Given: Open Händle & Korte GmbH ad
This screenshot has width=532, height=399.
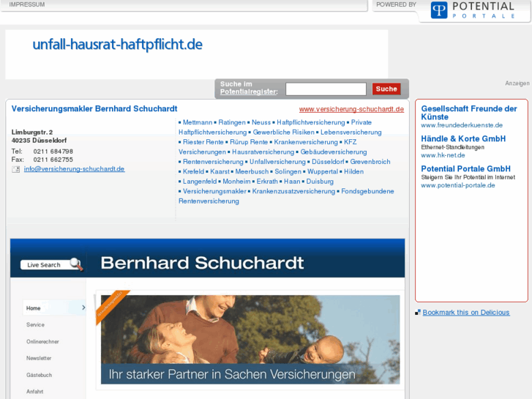Looking at the screenshot, I should pyautogui.click(x=463, y=138).
